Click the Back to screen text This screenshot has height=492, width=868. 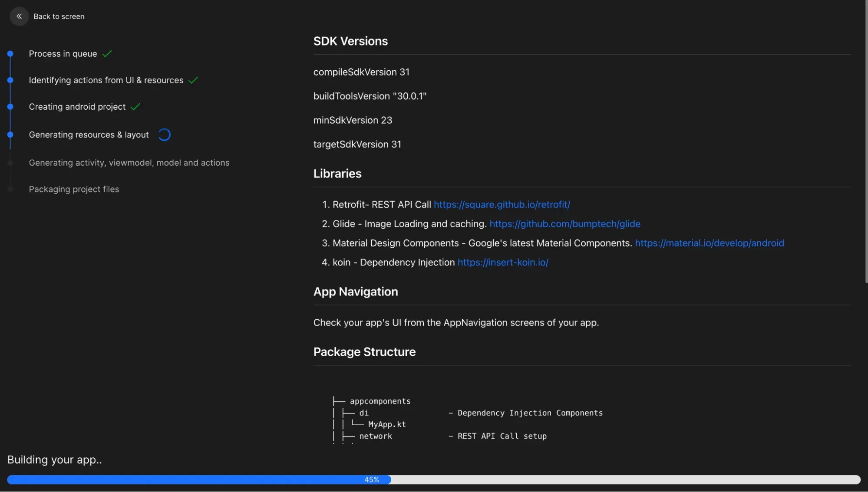coord(59,16)
